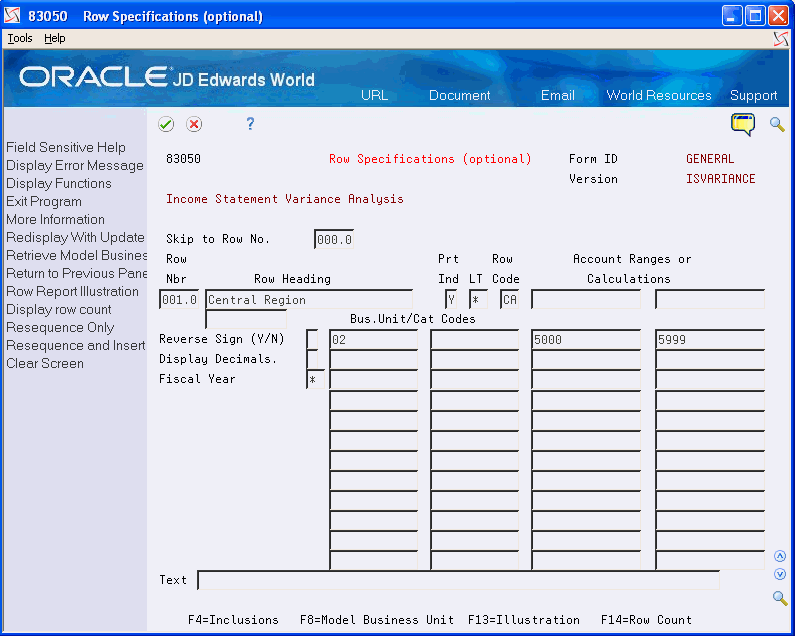Choose Resequence and Insert

pos(76,346)
